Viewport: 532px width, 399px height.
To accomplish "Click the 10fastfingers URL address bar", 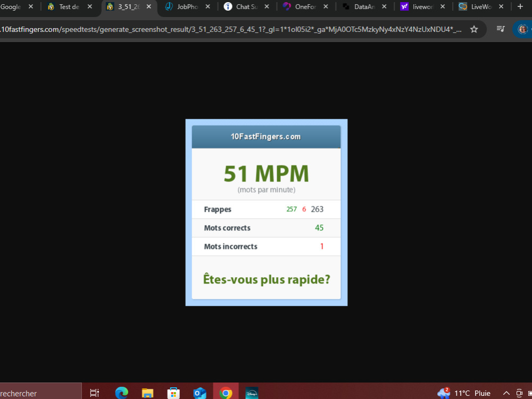I will pos(231,29).
